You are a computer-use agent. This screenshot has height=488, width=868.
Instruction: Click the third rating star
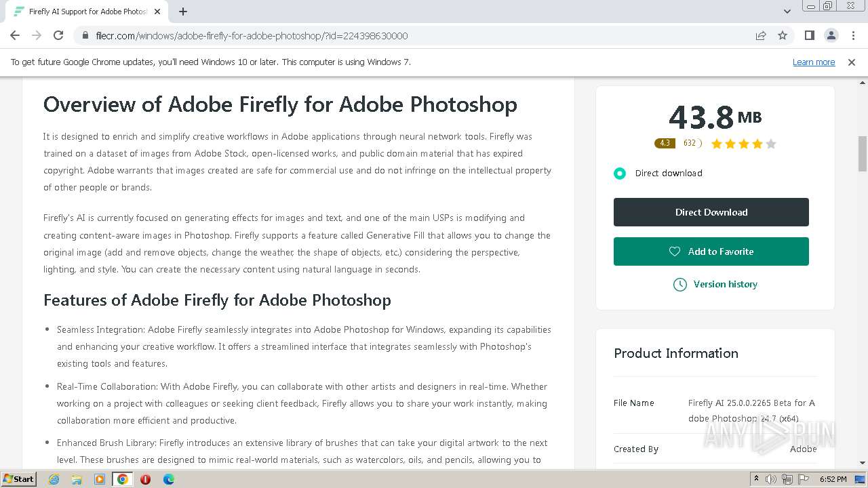click(744, 144)
